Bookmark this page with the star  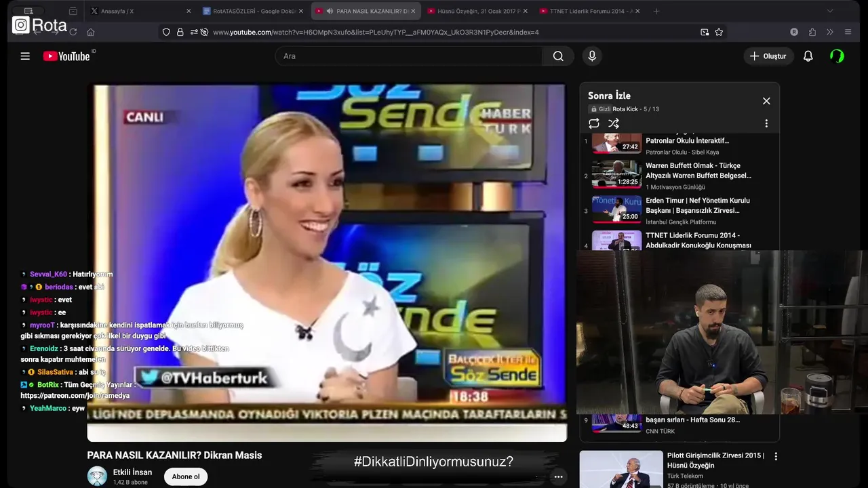pos(719,32)
